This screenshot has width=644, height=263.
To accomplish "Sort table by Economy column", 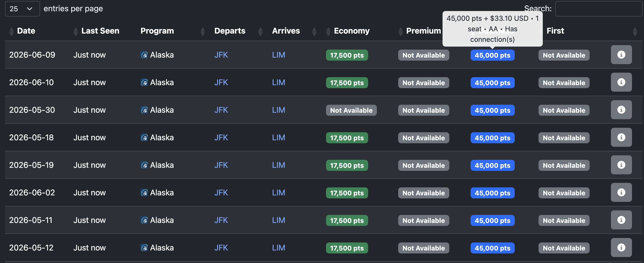I will pyautogui.click(x=351, y=31).
